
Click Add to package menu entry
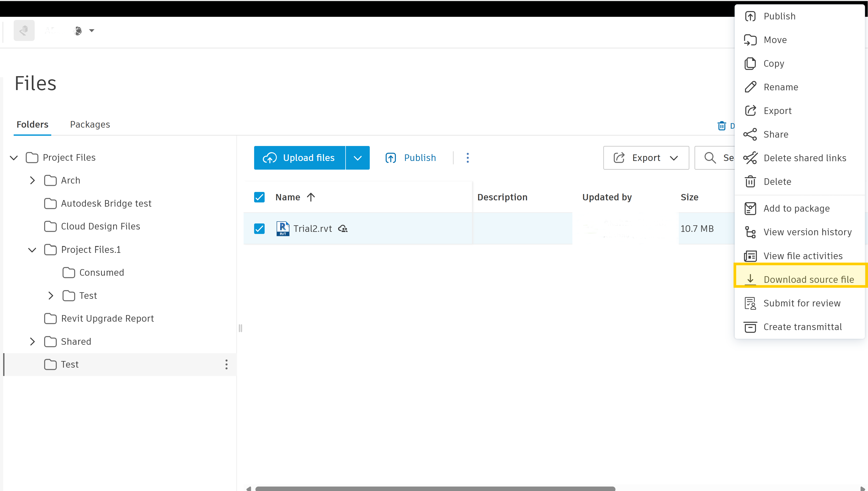799,208
